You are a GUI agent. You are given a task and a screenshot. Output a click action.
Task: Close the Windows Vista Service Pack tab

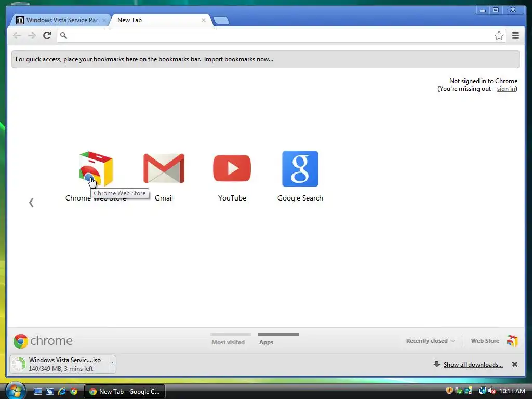pos(104,20)
